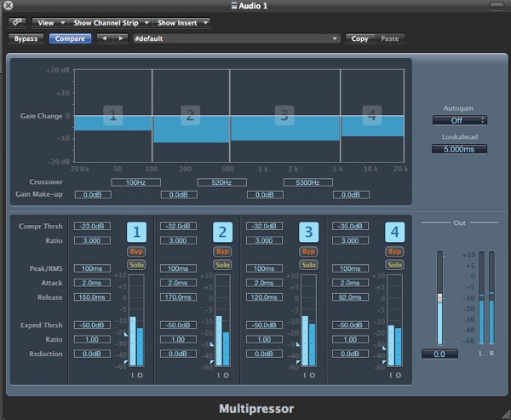Open the Show Insert dropdown
The height and width of the screenshot is (420, 511).
[181, 23]
